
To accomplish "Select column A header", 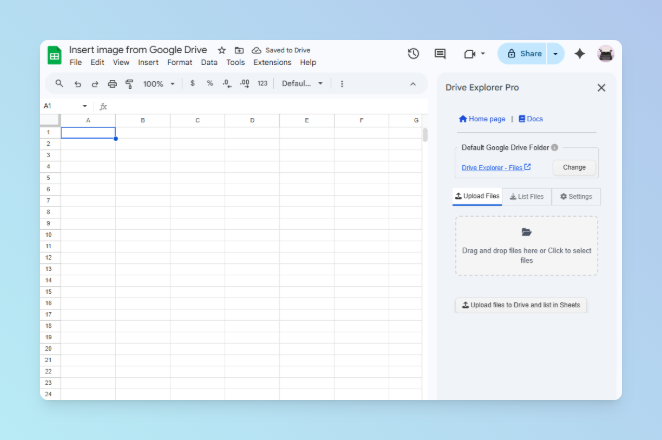I will click(88, 120).
